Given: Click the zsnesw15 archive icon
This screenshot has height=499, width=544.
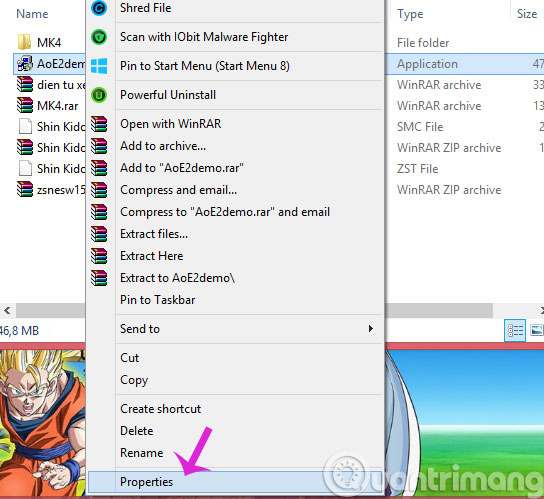Looking at the screenshot, I should pos(25,189).
